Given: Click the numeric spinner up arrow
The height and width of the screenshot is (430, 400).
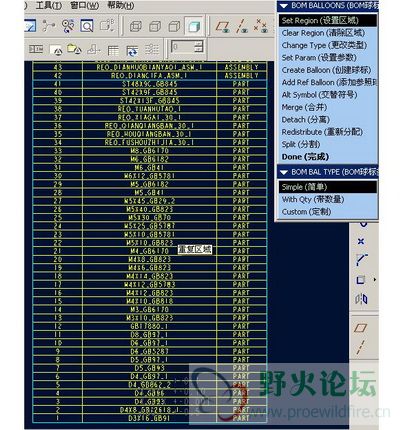Looking at the screenshot, I should (198, 43).
